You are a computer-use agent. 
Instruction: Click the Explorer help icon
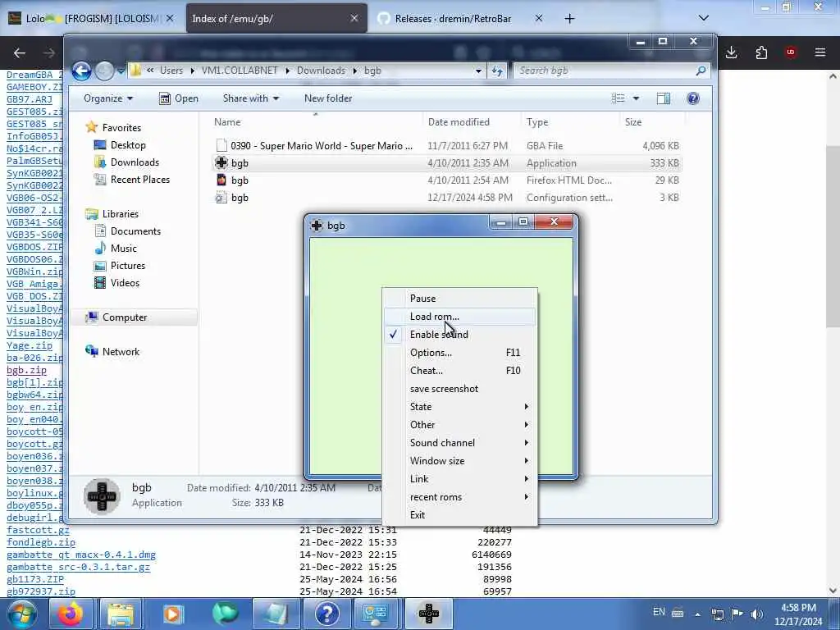[692, 98]
